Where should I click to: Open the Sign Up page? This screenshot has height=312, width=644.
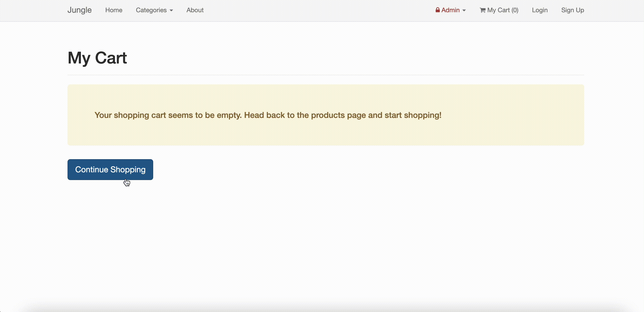[572, 10]
